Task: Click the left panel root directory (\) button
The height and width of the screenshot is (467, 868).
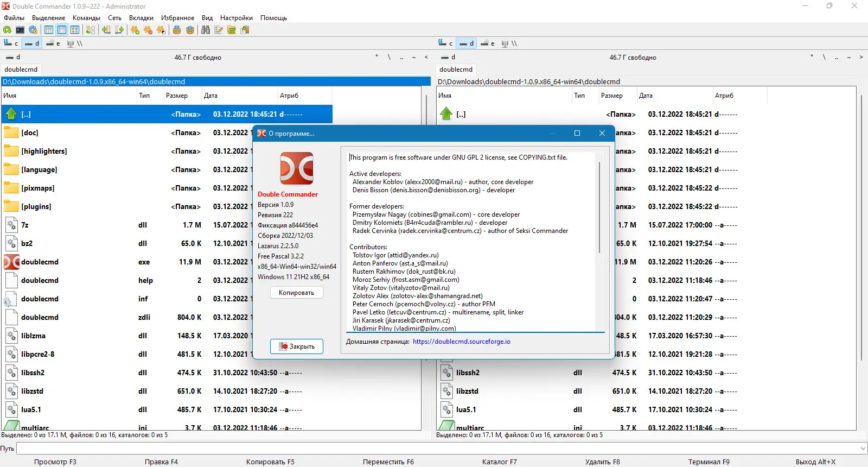Action: point(389,57)
